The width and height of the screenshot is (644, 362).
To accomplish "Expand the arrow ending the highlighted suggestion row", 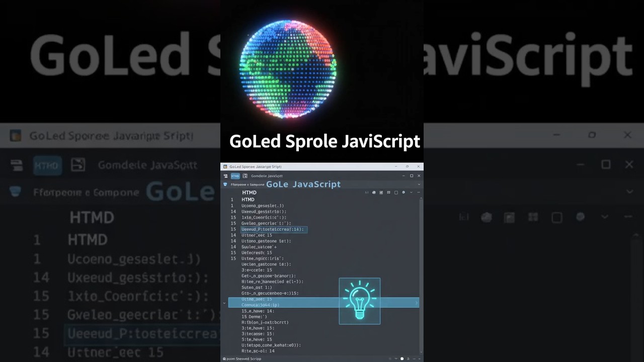I will pyautogui.click(x=417, y=303).
